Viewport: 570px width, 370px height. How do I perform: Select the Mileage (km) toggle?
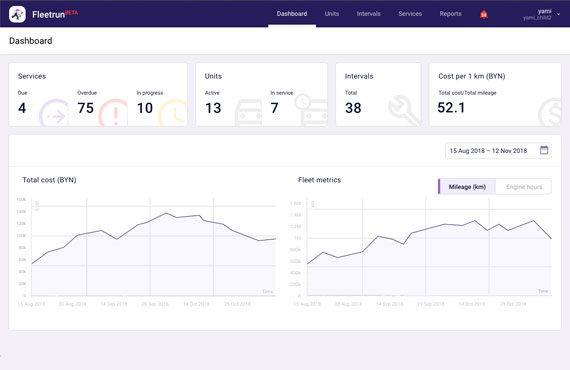coord(467,186)
